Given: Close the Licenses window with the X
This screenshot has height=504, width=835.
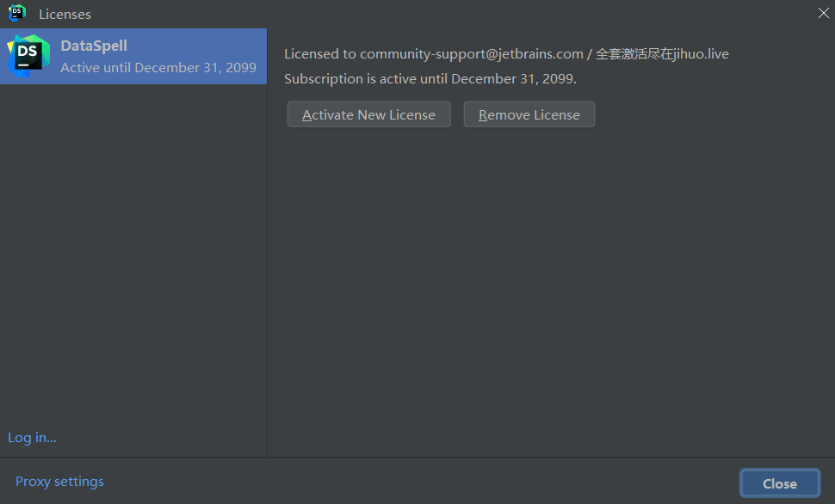Looking at the screenshot, I should 822,13.
